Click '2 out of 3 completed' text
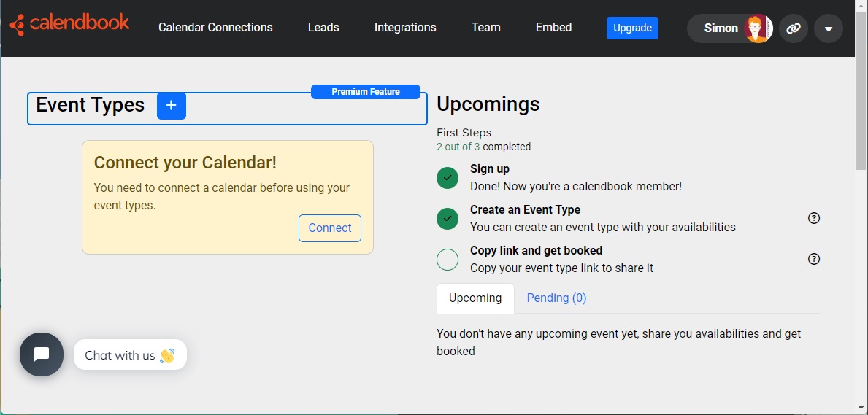The height and width of the screenshot is (415, 868). click(484, 147)
